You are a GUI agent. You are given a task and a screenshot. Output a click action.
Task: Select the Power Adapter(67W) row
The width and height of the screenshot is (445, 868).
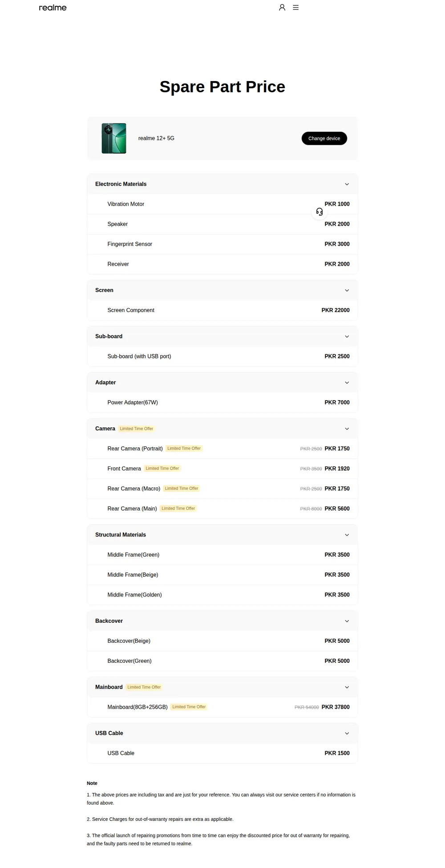tap(222, 402)
